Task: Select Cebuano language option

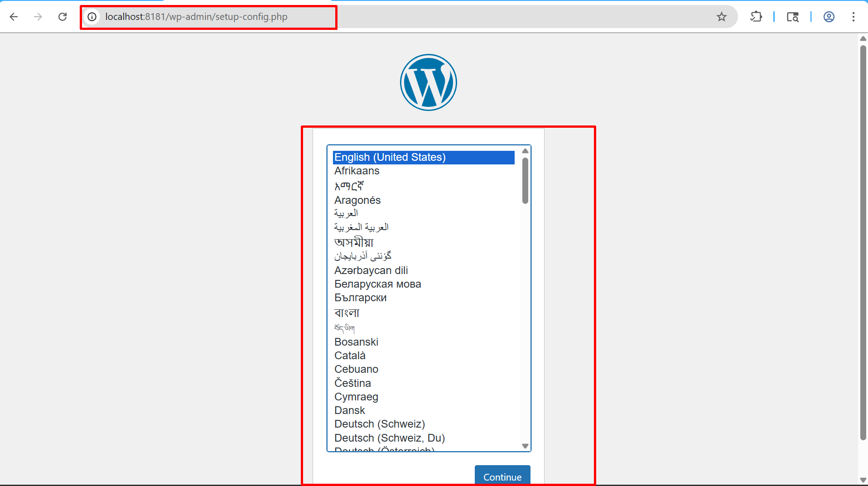Action: pos(424,369)
